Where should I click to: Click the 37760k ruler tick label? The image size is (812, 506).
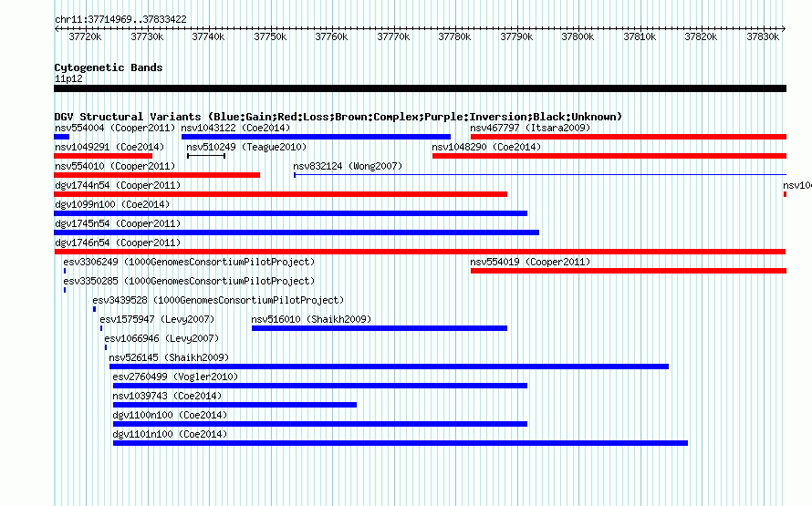331,36
